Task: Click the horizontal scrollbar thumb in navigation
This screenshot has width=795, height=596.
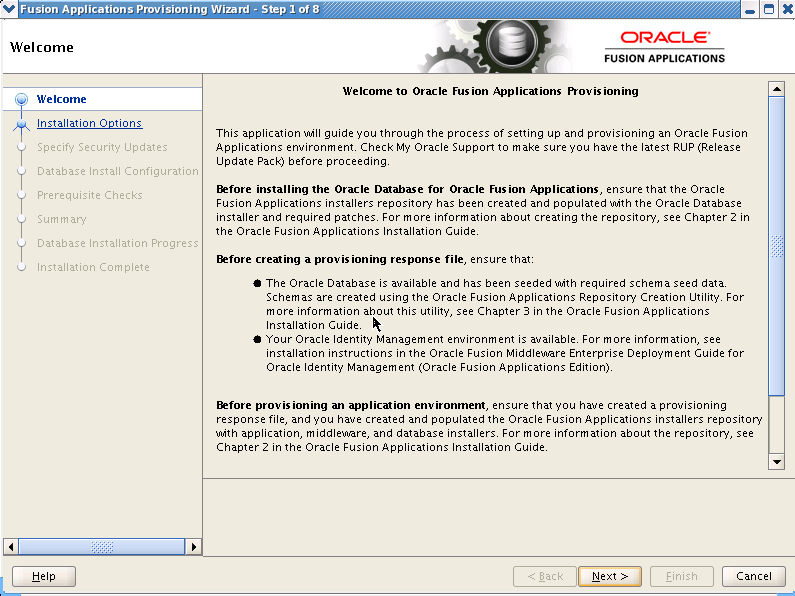Action: (102, 547)
